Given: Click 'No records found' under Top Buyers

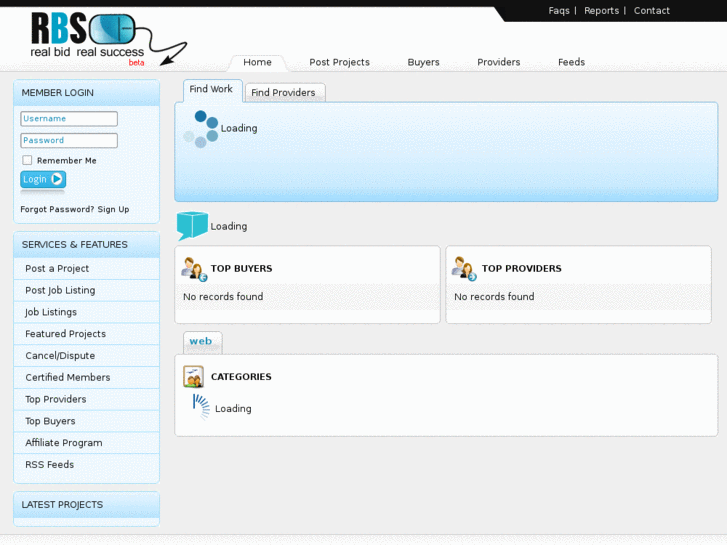Looking at the screenshot, I should tap(223, 296).
